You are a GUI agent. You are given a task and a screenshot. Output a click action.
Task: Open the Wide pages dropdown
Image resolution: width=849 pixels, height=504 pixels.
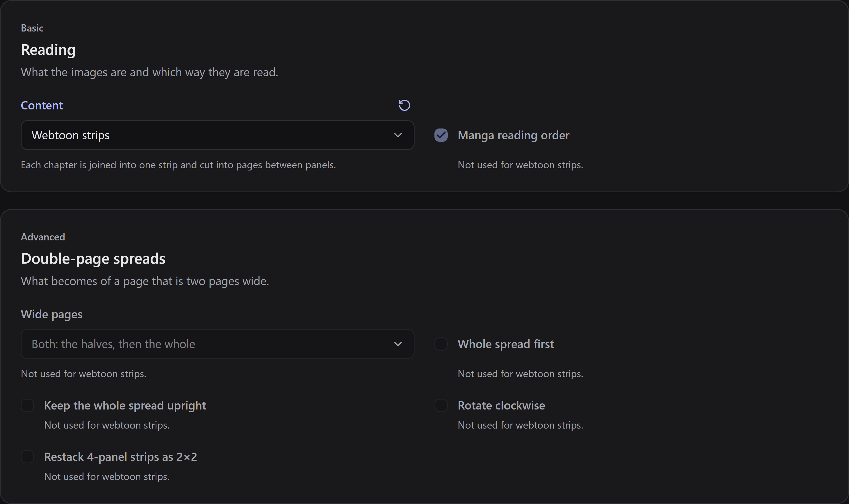tap(217, 344)
